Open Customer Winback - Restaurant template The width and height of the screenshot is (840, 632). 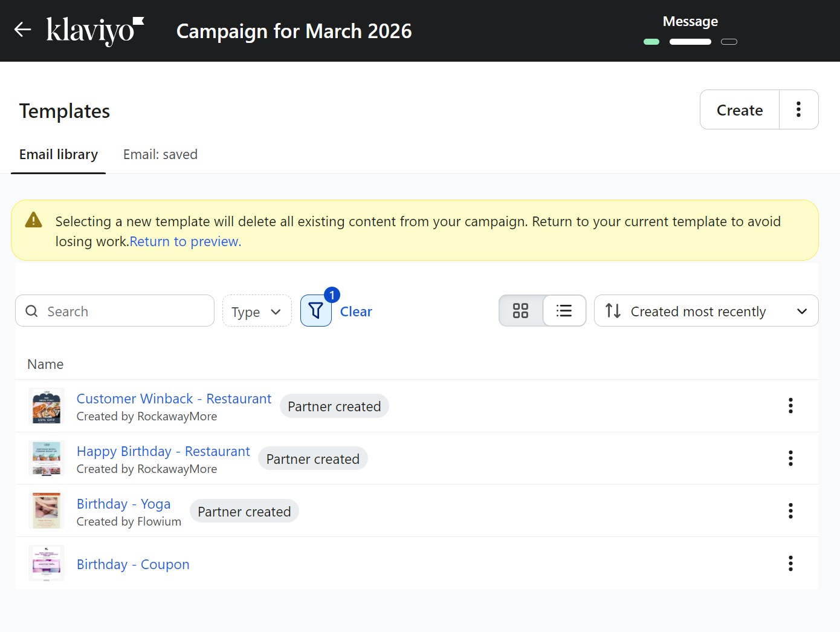click(x=174, y=399)
